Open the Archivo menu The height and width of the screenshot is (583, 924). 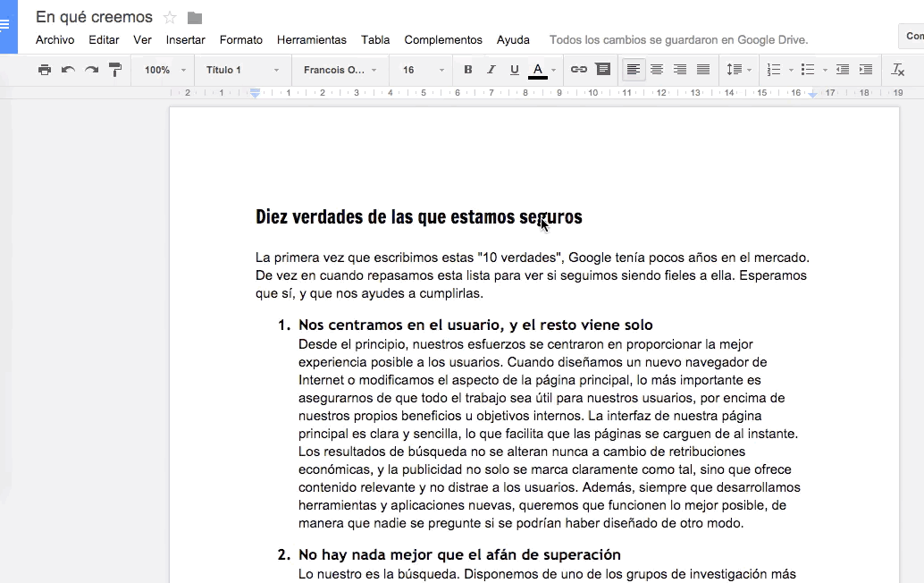[x=55, y=39]
